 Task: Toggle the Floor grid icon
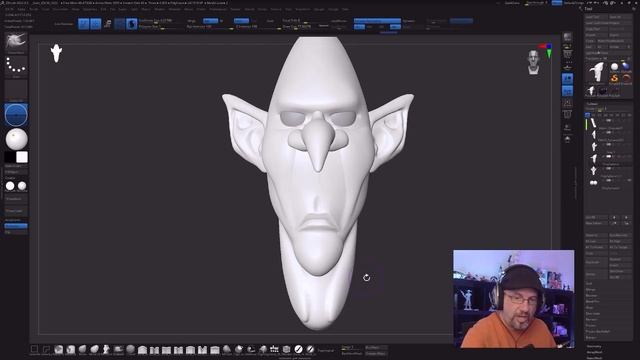point(567,67)
